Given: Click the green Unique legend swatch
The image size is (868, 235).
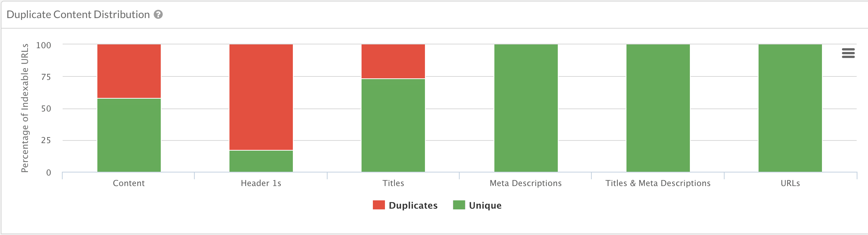Looking at the screenshot, I should [x=459, y=205].
